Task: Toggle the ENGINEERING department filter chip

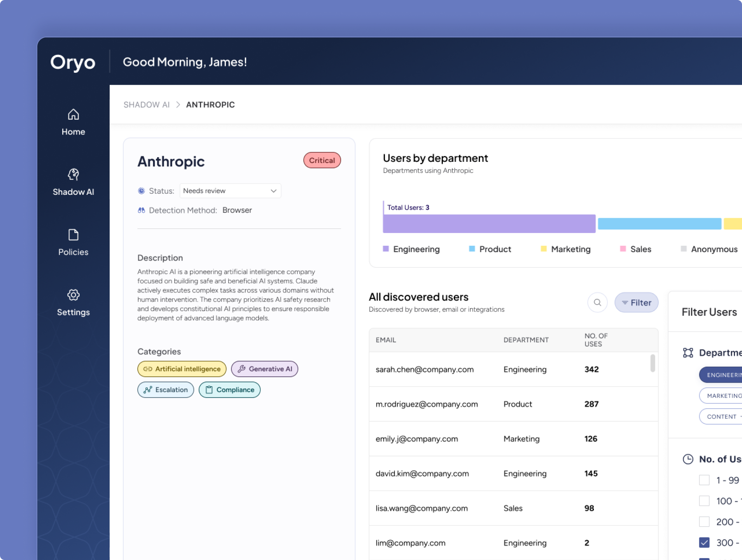Action: coord(721,375)
